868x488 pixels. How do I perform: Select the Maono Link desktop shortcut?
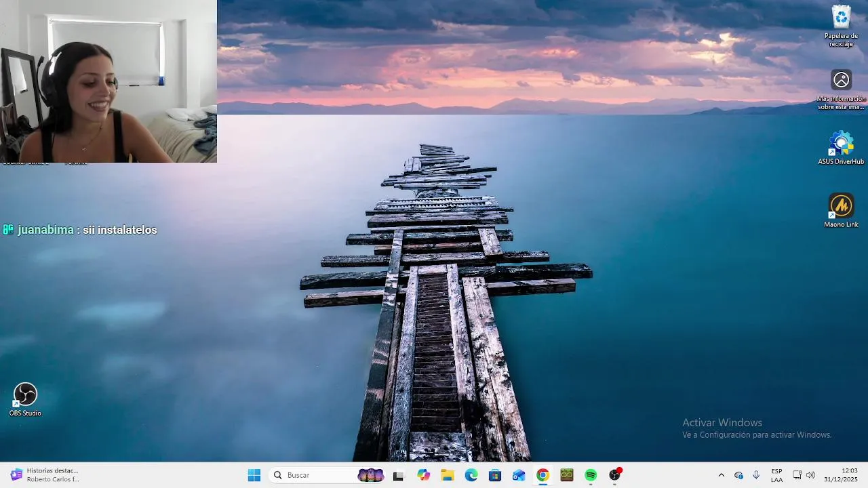pyautogui.click(x=841, y=211)
